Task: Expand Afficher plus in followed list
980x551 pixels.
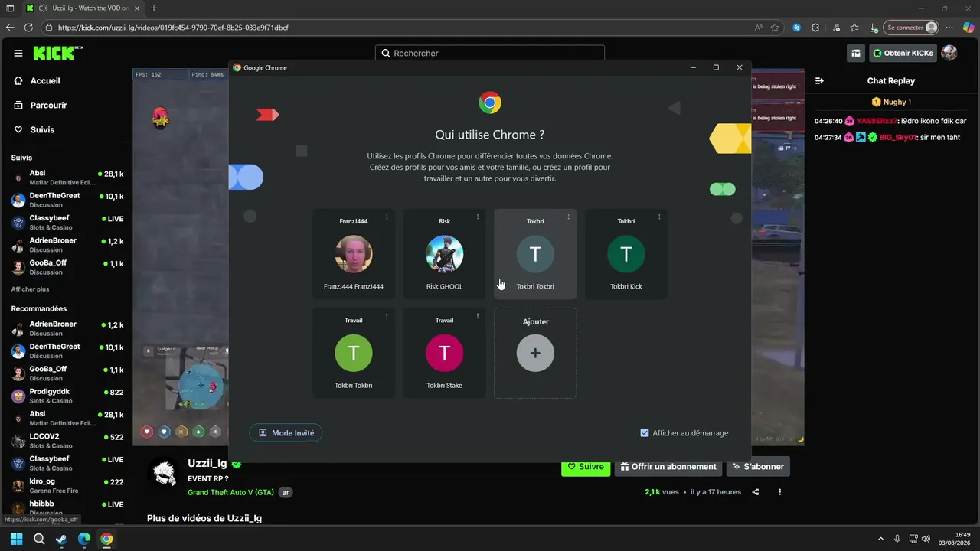Action: click(30, 289)
